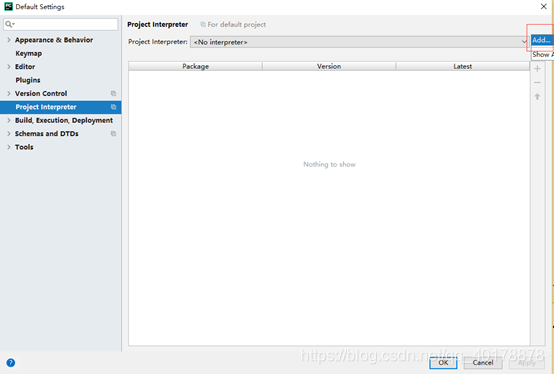Focus the settings search box
Image resolution: width=554 pixels, height=374 pixels.
61,24
